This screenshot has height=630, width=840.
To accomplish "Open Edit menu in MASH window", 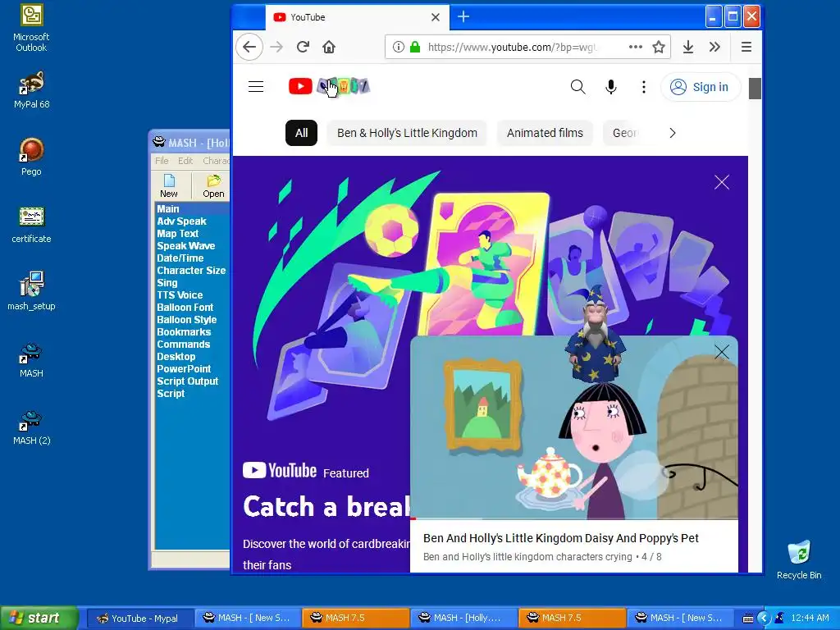I will 185,161.
